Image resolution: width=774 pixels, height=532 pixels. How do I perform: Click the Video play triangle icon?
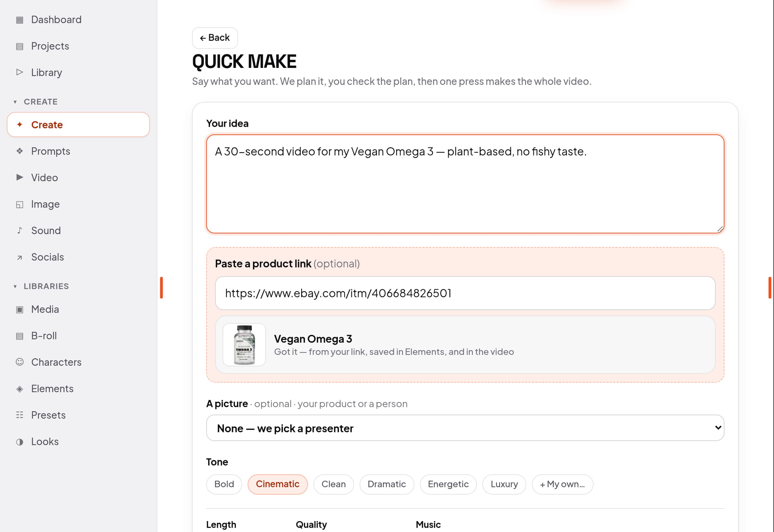point(20,177)
